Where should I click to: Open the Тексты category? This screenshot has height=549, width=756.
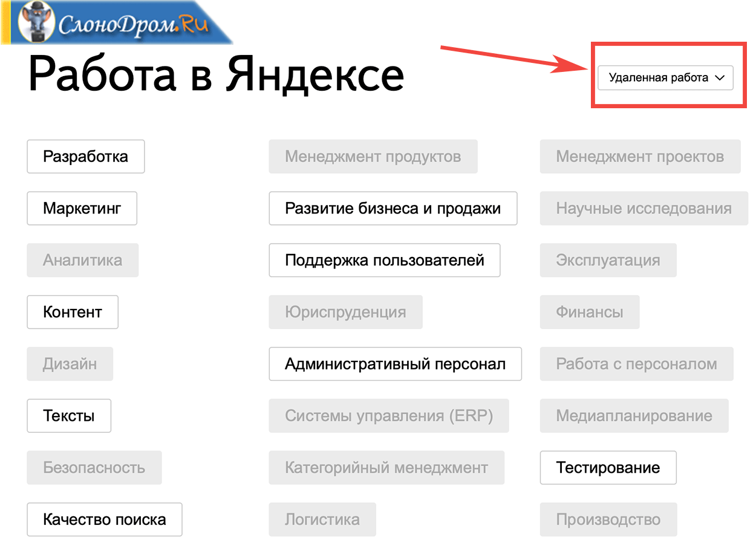click(x=69, y=416)
